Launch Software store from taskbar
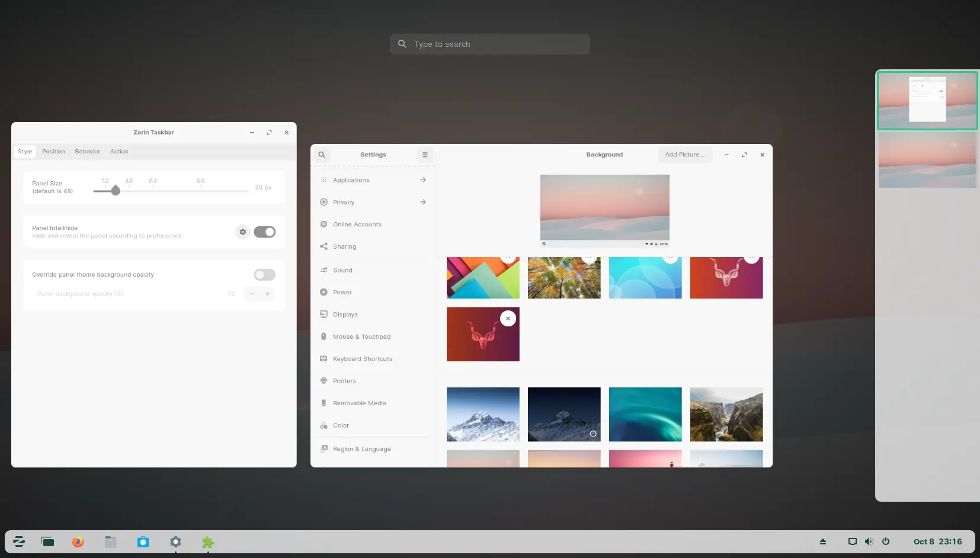The image size is (980, 558). tap(143, 542)
